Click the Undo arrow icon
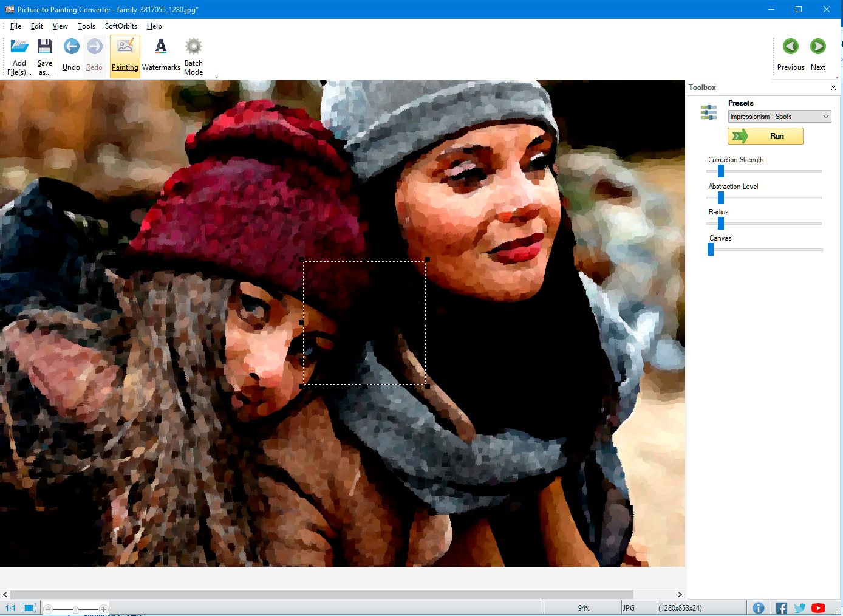 [x=71, y=46]
